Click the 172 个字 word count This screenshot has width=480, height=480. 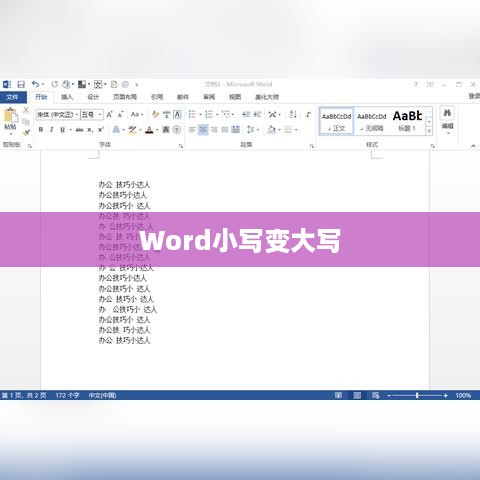[x=67, y=395]
